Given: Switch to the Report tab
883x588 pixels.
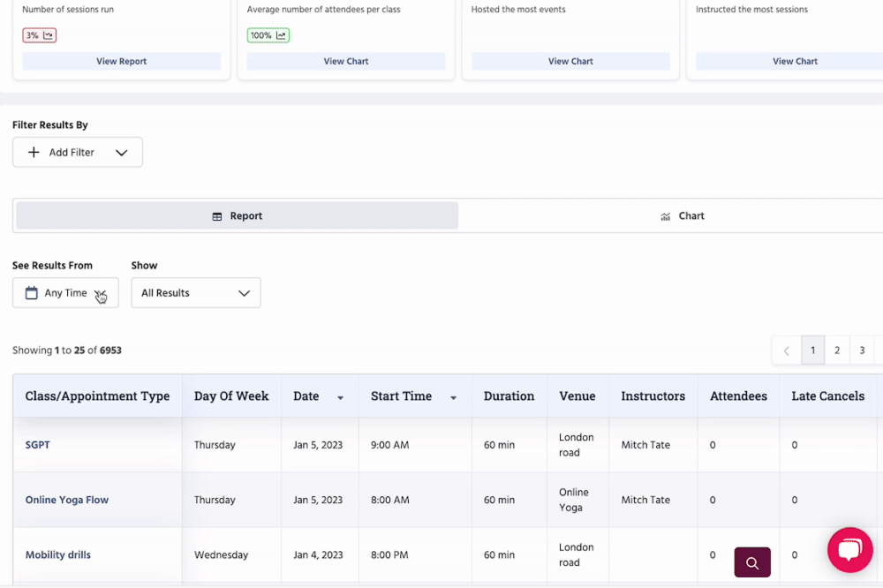Looking at the screenshot, I should click(x=237, y=216).
